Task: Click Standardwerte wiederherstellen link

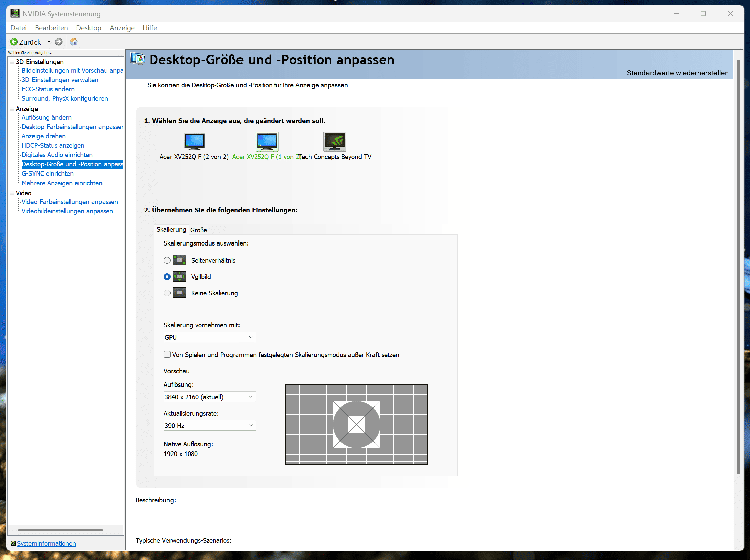Action: [x=677, y=73]
